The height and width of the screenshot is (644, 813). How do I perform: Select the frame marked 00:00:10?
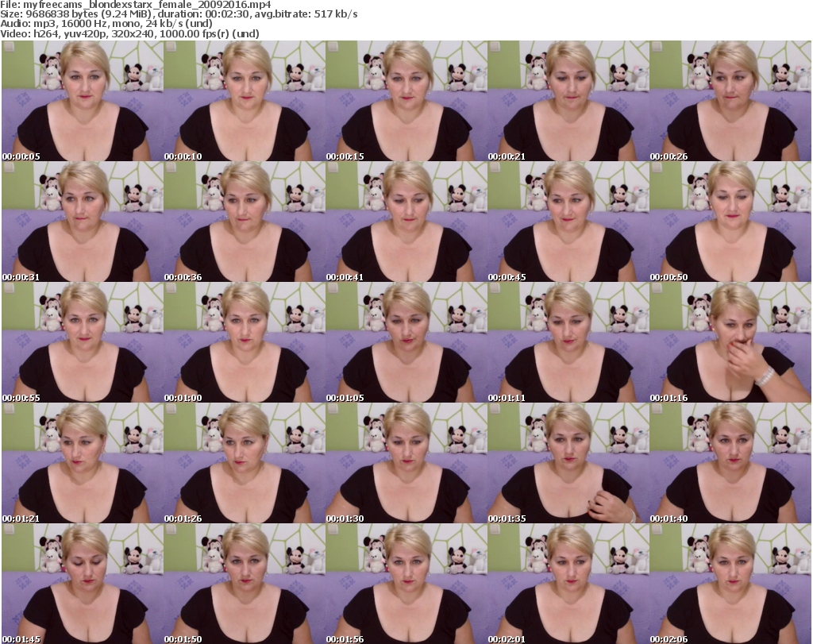pyautogui.click(x=244, y=101)
